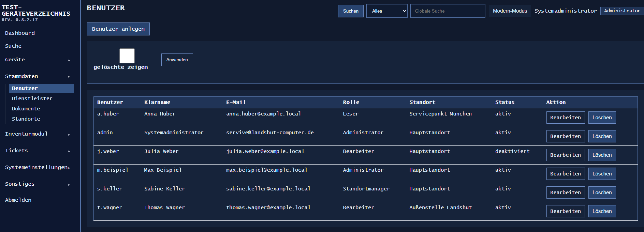
Task: Click the Benutzer column header
Action: click(110, 102)
